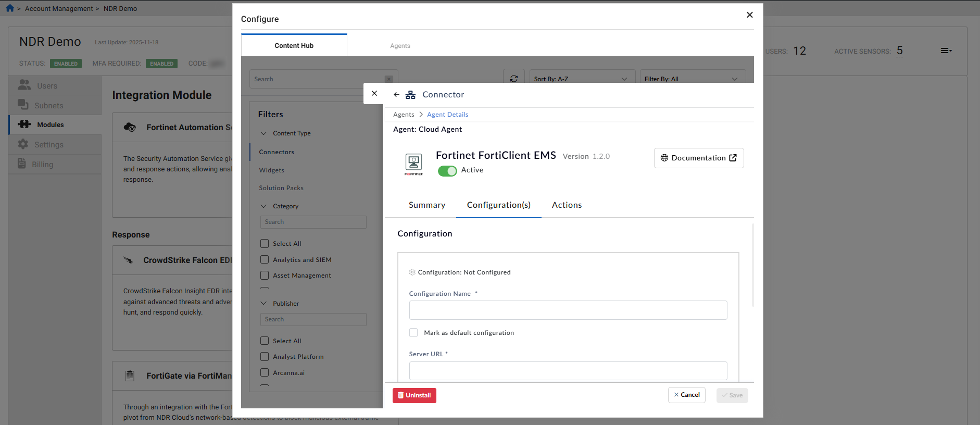The width and height of the screenshot is (980, 425).
Task: Check the Arcanna.ai publisher
Action: click(x=265, y=373)
